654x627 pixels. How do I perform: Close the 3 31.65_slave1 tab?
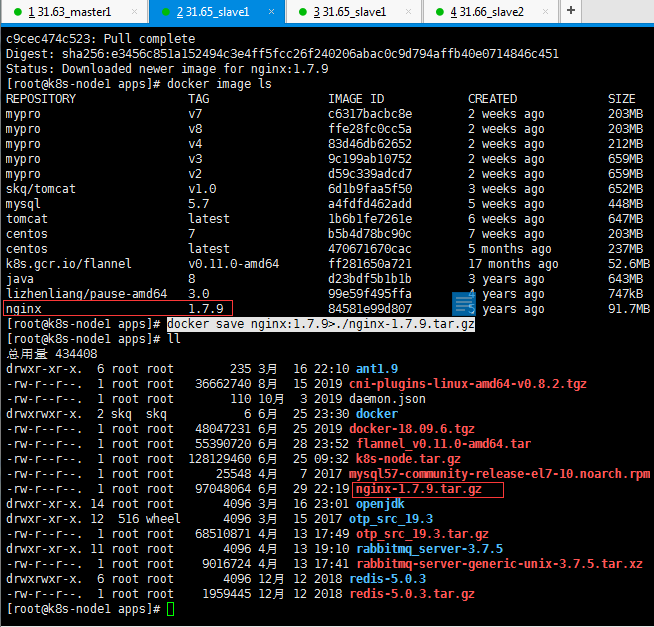408,12
